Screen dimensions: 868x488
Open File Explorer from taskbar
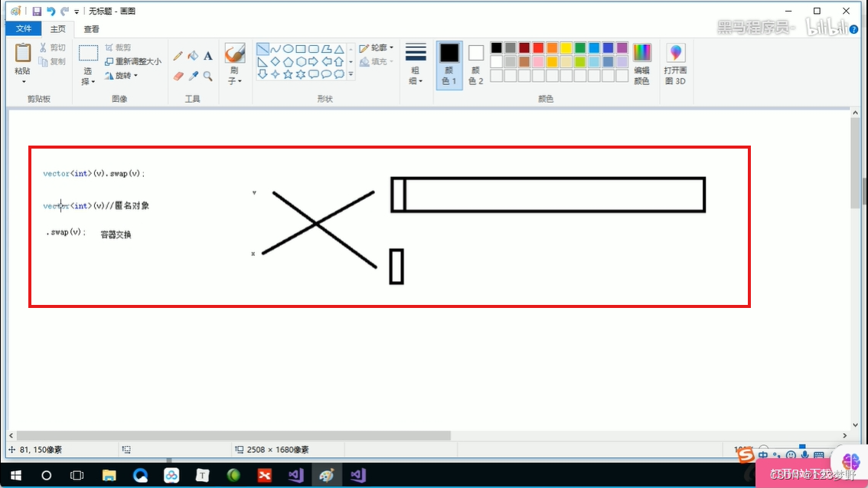click(109, 475)
